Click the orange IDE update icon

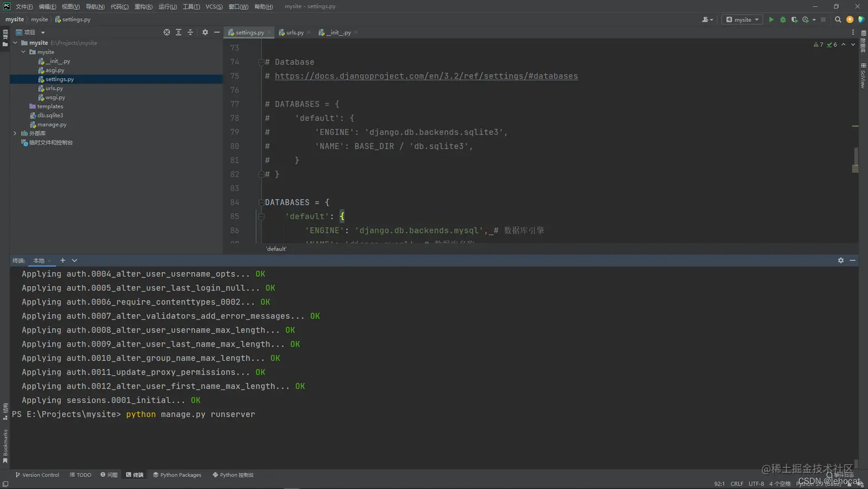850,20
